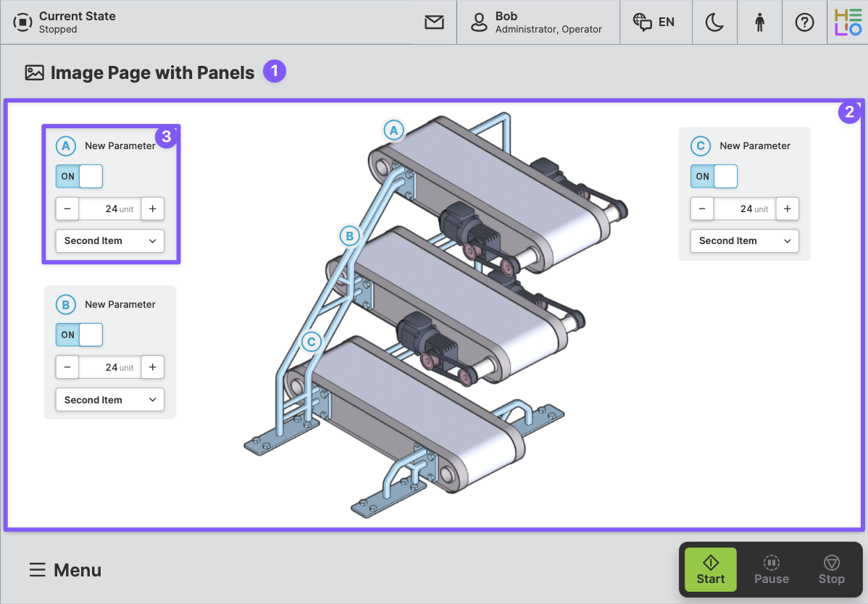This screenshot has width=868, height=604.
Task: Toggle the ON switch in panel B
Action: coord(80,335)
